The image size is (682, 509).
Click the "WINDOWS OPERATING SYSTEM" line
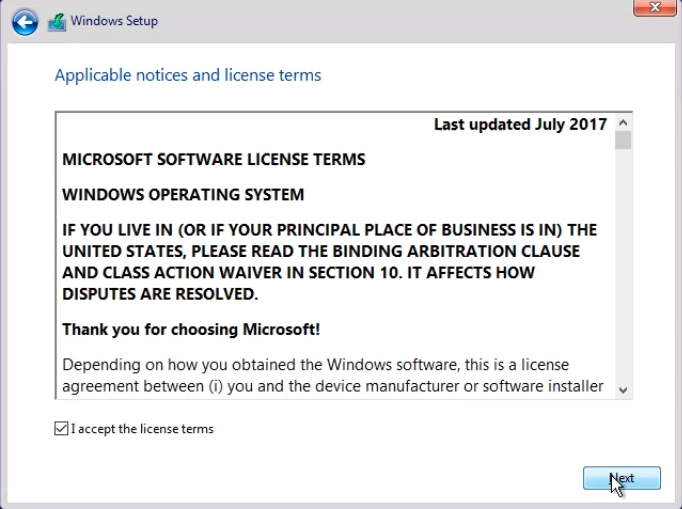coord(183,194)
